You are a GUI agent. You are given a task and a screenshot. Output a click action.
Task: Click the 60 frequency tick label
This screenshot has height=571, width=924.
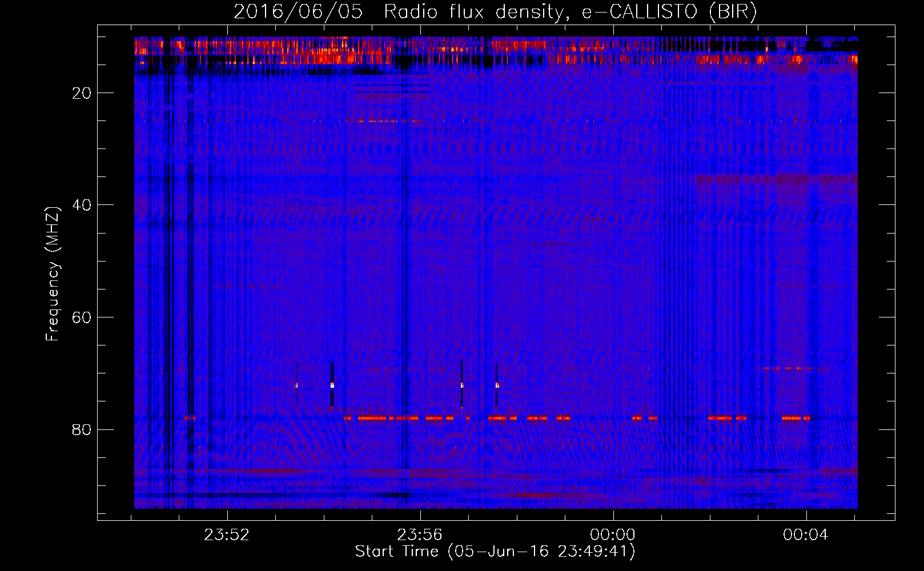coord(82,317)
